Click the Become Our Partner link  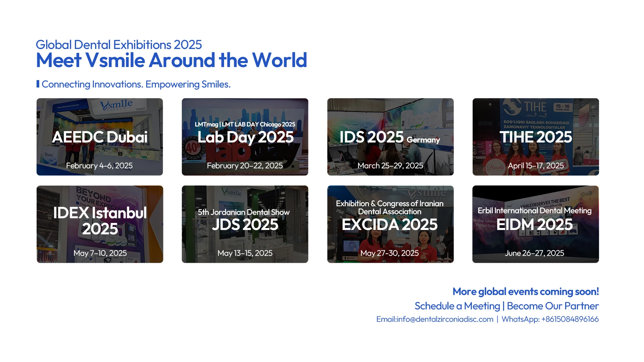click(552, 306)
